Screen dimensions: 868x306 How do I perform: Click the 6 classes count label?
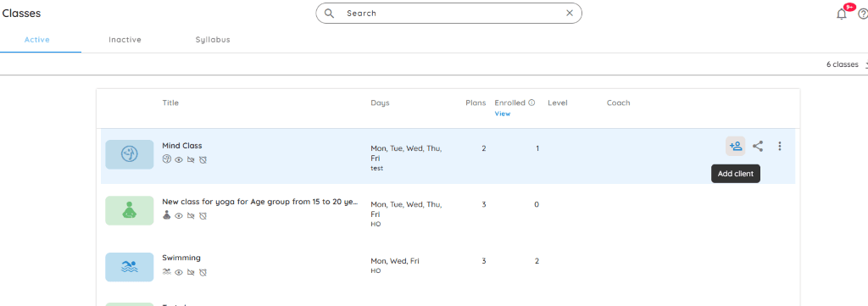(x=842, y=64)
